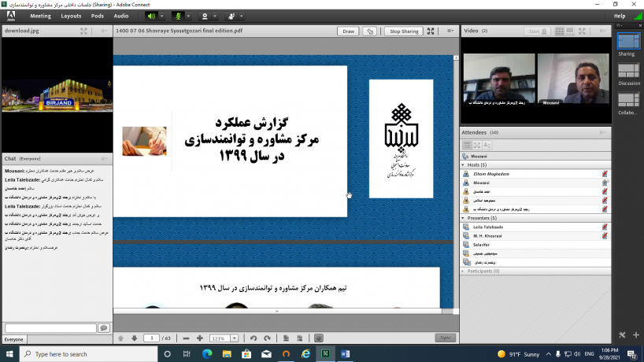Viewport: 644px width, 362px height.
Task: Toggle full screen for Share pod
Action: [x=431, y=31]
